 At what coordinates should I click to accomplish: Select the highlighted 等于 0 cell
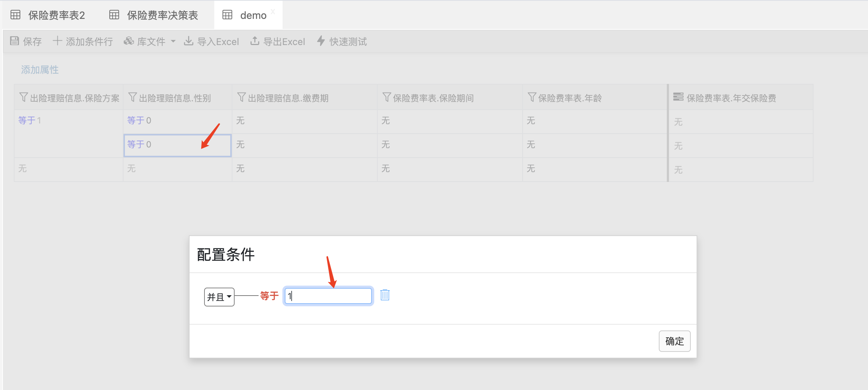click(x=177, y=145)
